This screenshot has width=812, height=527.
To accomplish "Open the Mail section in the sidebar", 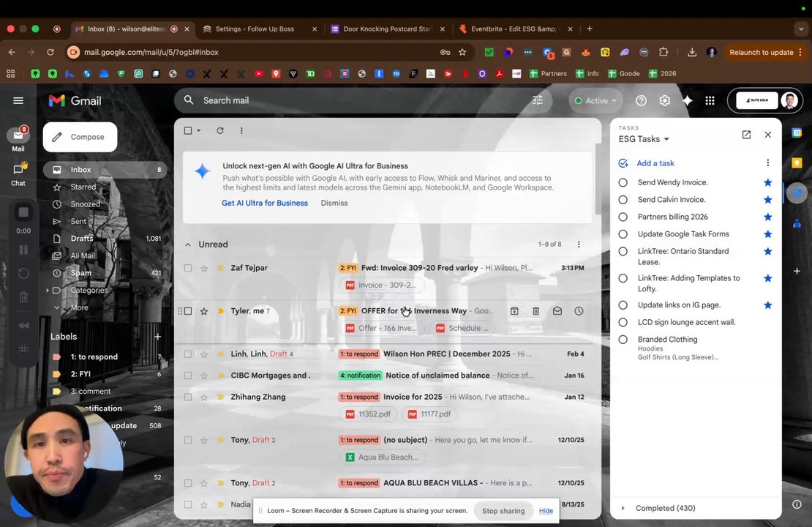I will coord(18,139).
